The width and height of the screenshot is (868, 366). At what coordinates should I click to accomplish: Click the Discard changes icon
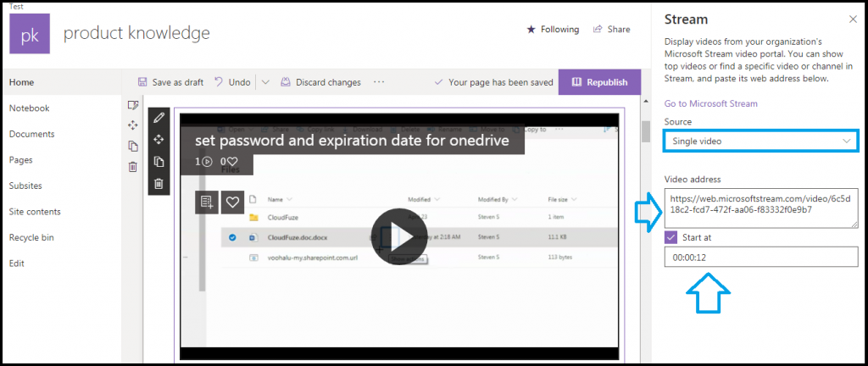[286, 82]
